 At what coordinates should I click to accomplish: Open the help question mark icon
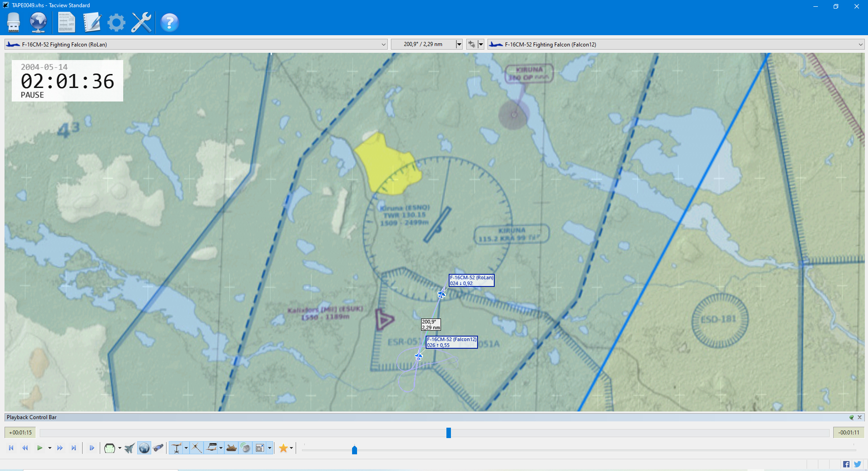(x=170, y=22)
